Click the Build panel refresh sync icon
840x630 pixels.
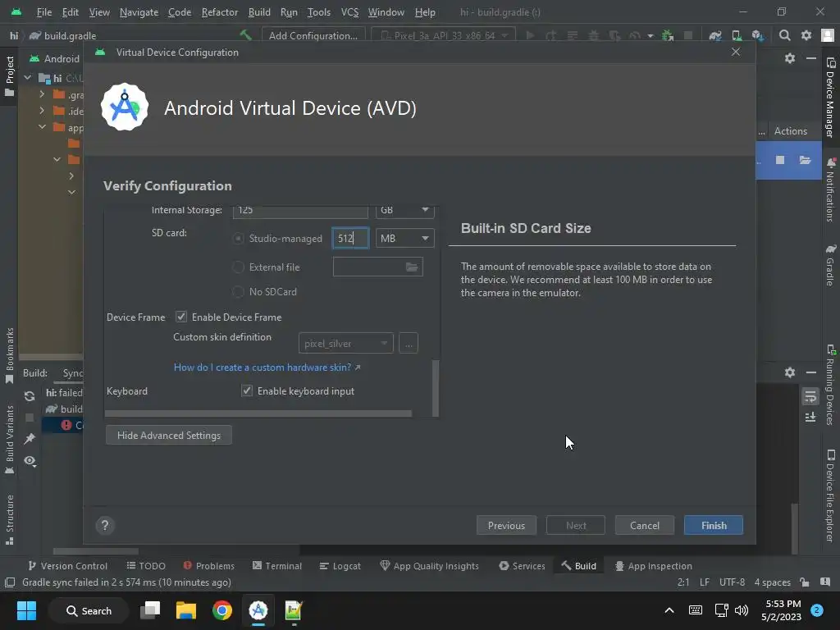pyautogui.click(x=30, y=396)
